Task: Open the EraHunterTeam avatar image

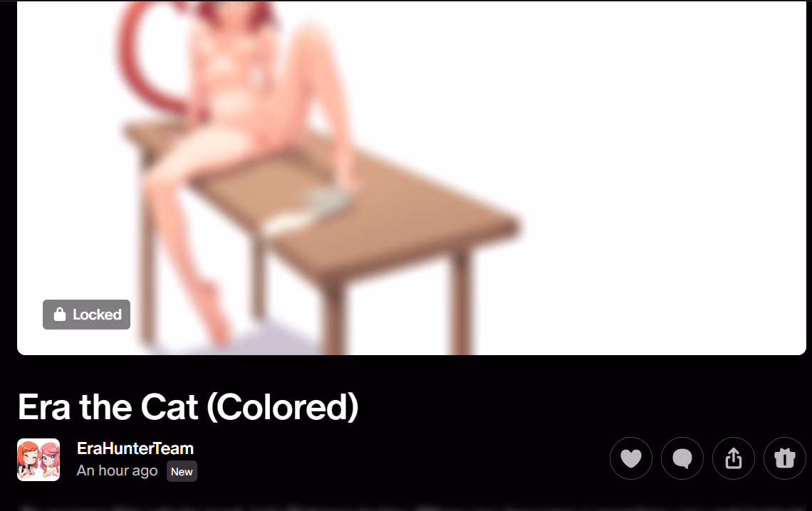Action: 38,460
